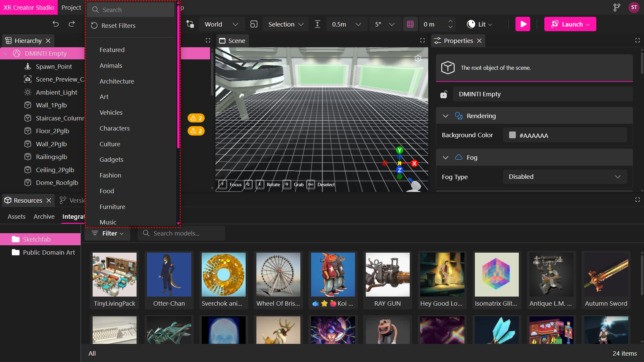Toggle the lock icon beside DMINTI Empty name
The image size is (644, 362).
point(444,94)
